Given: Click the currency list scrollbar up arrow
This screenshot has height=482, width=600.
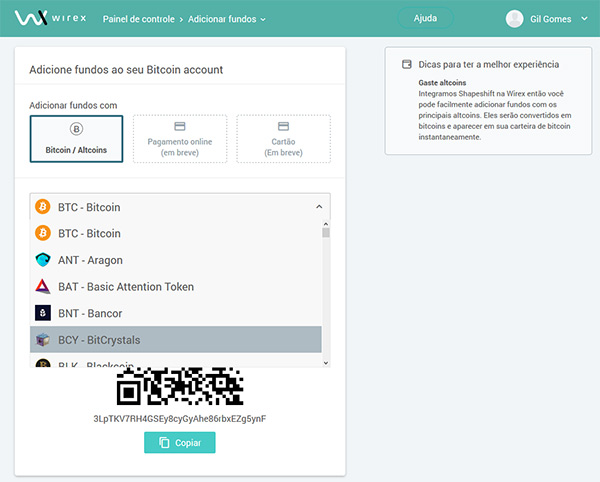Looking at the screenshot, I should (326, 224).
